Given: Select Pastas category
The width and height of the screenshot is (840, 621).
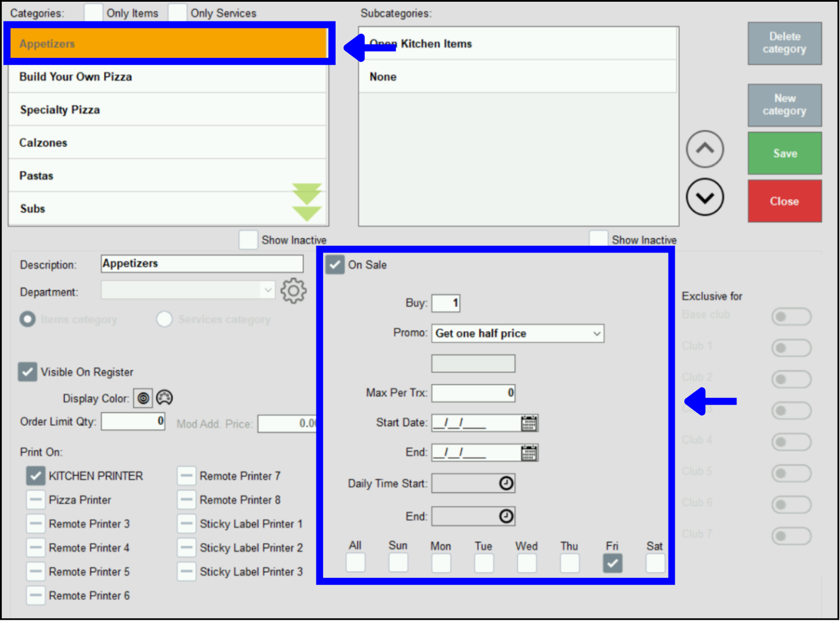Looking at the screenshot, I should click(x=168, y=175).
